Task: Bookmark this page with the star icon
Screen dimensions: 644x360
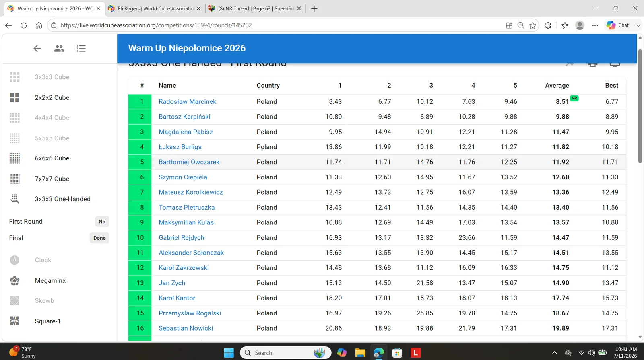Action: click(x=533, y=25)
